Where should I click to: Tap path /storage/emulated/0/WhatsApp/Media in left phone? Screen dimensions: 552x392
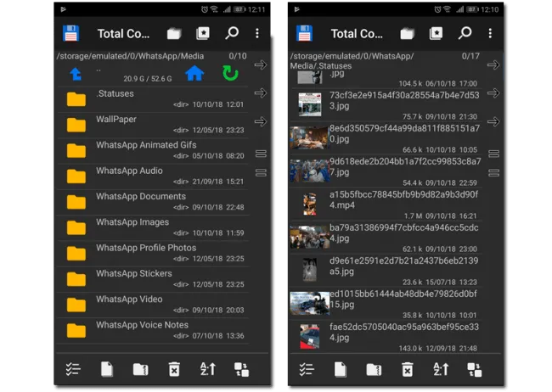tap(130, 56)
